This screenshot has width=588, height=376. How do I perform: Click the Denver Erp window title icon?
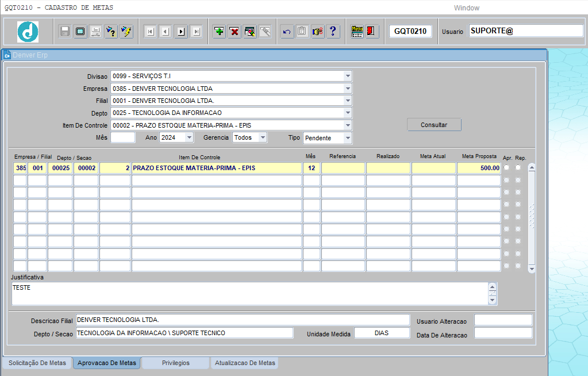pos(7,55)
